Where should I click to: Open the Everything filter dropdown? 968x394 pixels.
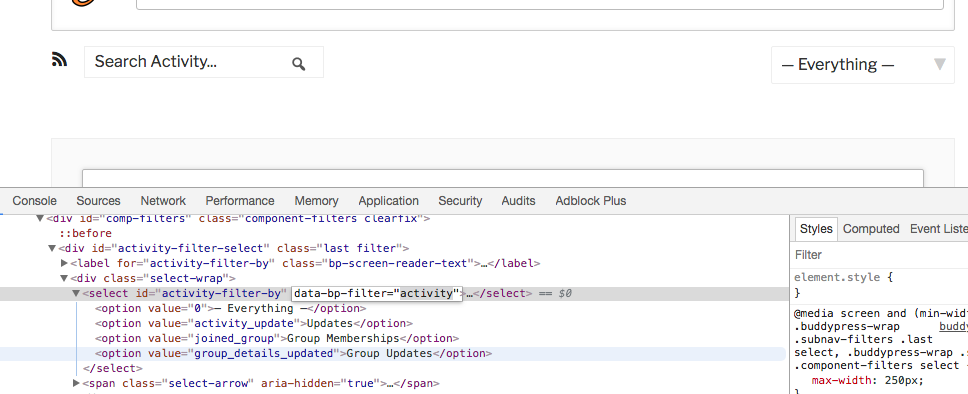(862, 64)
